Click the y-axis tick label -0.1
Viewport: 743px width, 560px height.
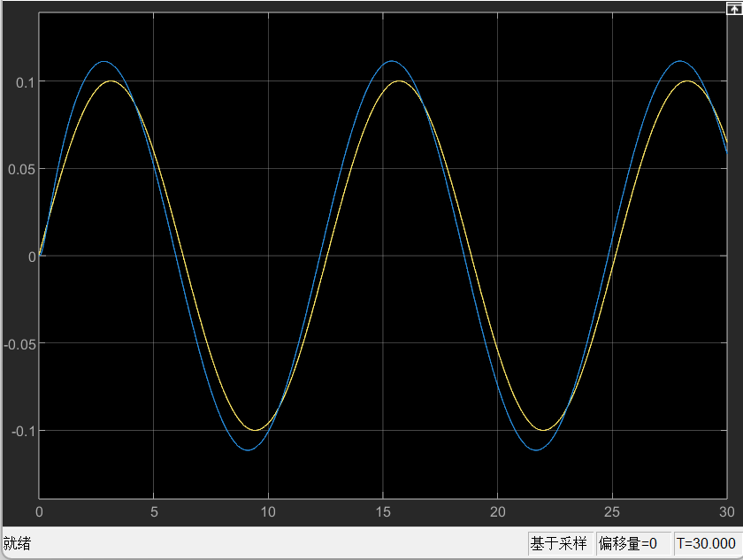tap(23, 431)
